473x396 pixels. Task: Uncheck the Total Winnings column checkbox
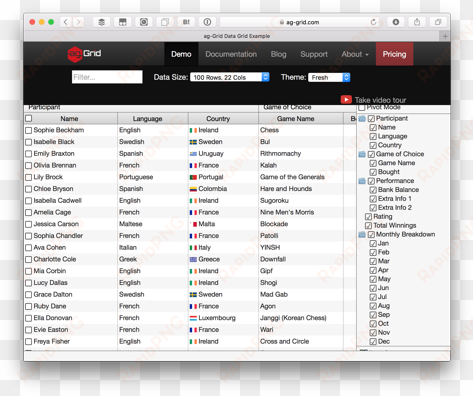click(368, 226)
